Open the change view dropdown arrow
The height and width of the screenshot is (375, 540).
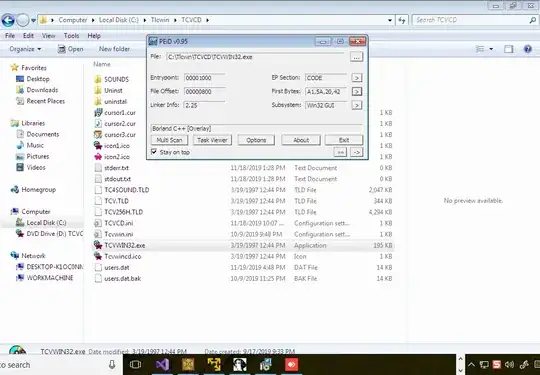tap(491, 49)
